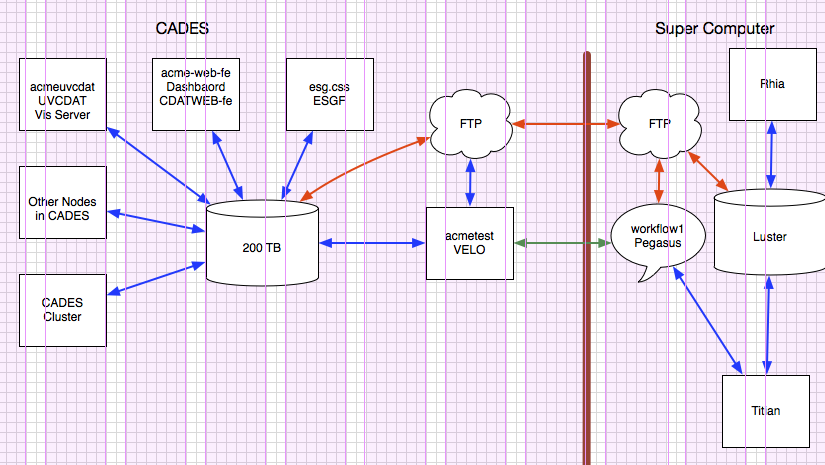Select the blue arrow between Rhia and Luster
825x465 pixels.
click(771, 155)
